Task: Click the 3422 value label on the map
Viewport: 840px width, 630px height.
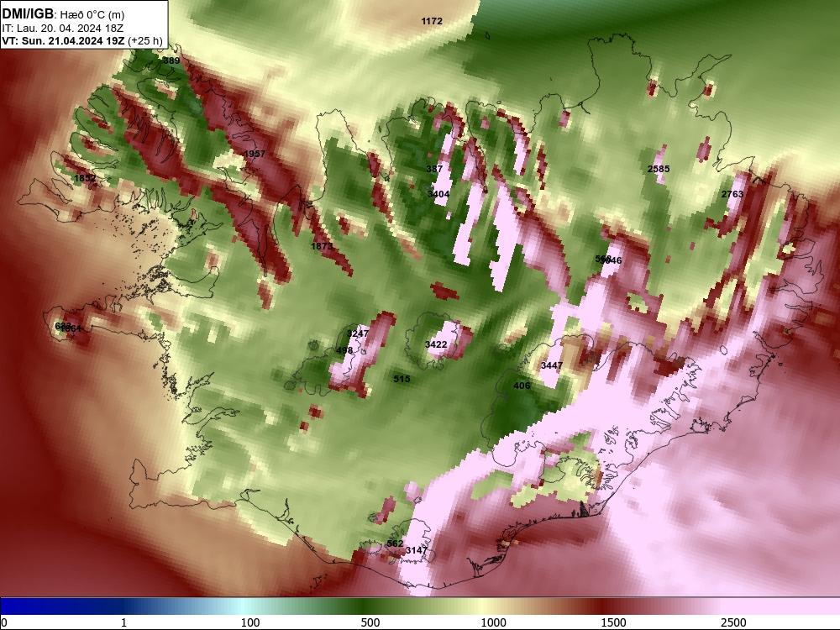Action: [x=436, y=344]
